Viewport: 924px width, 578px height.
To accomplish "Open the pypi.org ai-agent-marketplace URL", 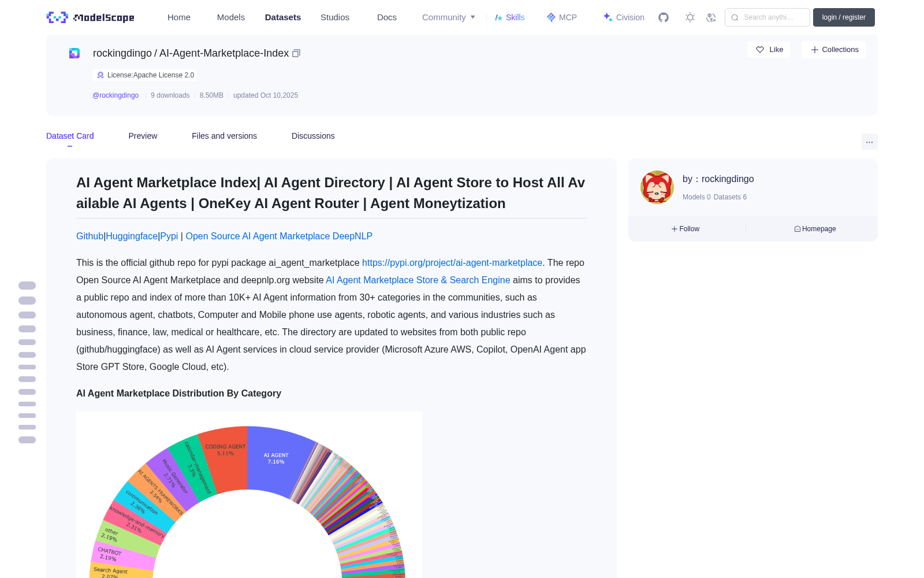I will pos(452,262).
